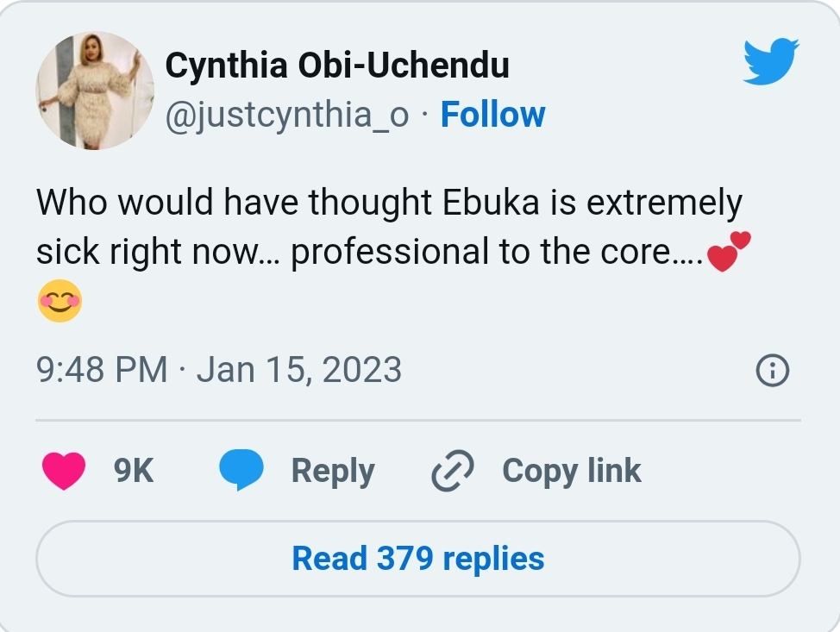
Task: Open the Cynthia Obi-Uchendu display name
Action: [x=336, y=65]
